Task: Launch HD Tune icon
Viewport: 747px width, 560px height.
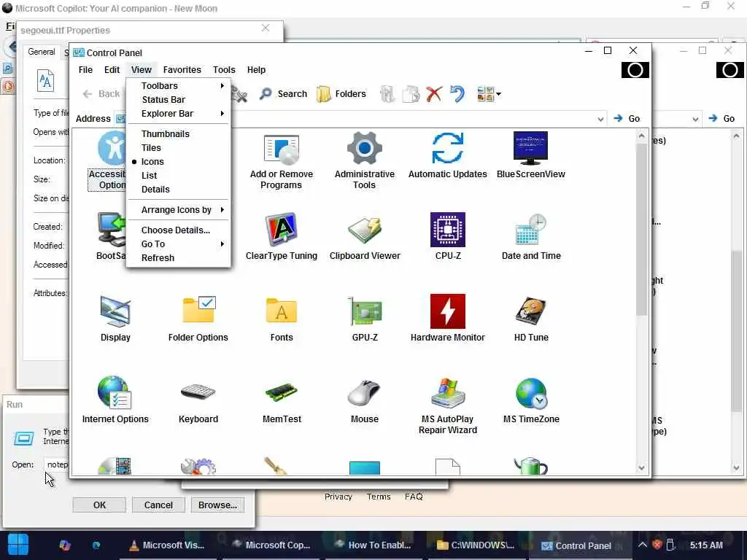Action: [531, 319]
